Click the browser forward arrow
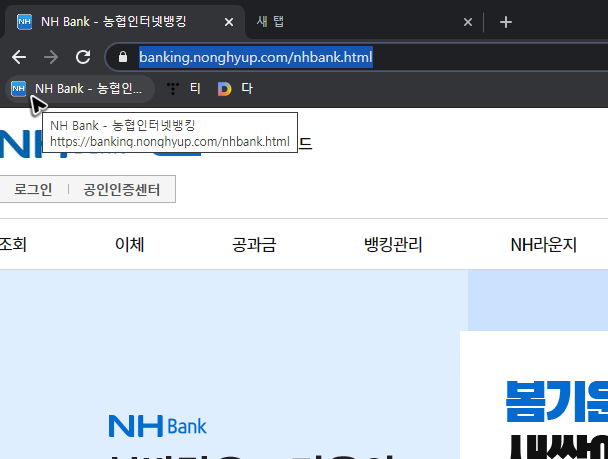The image size is (608, 459). click(x=51, y=57)
